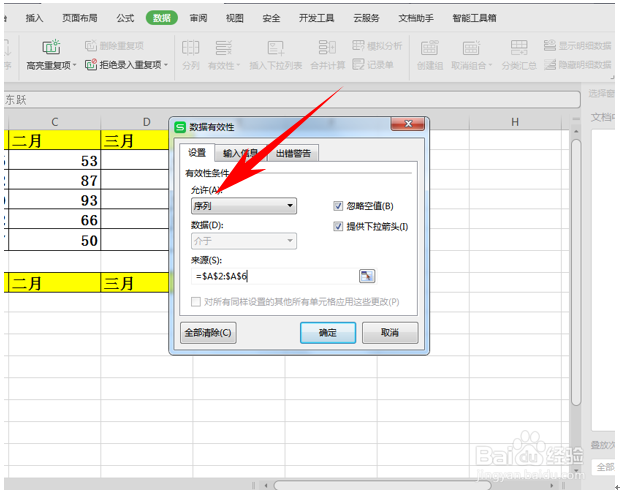Click the Subtotal (分类汇总) icon
620x497 pixels.
tap(519, 47)
